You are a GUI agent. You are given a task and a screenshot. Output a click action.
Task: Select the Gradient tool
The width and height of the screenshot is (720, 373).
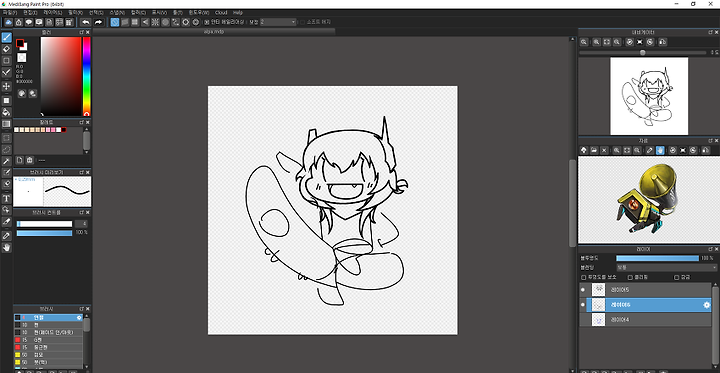point(6,124)
